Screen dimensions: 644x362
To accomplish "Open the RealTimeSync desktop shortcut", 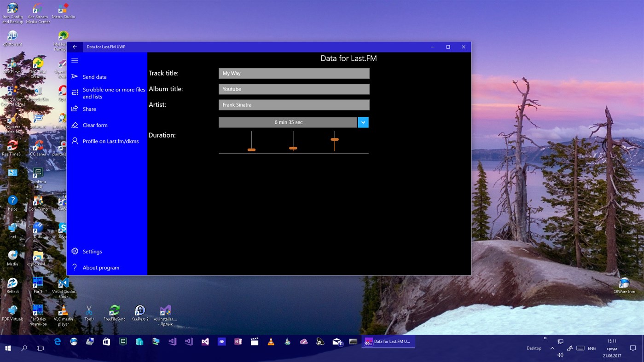I will click(12, 148).
